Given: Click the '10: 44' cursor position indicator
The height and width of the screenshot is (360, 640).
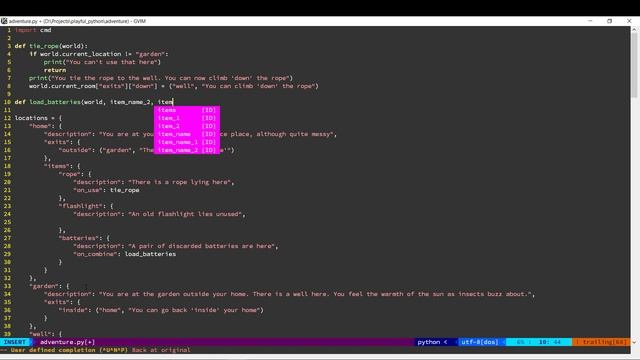Looking at the screenshot, I should tap(549, 342).
